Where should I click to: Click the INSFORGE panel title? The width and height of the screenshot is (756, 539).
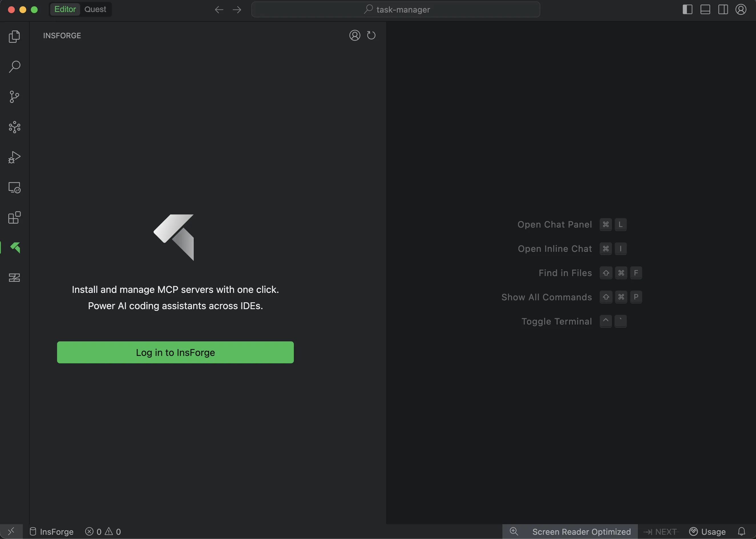(x=62, y=36)
